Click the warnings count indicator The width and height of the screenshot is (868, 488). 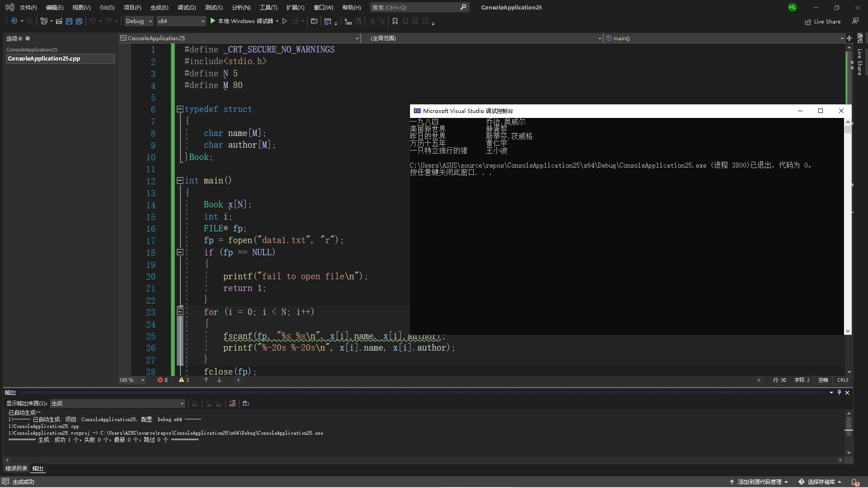pyautogui.click(x=184, y=380)
